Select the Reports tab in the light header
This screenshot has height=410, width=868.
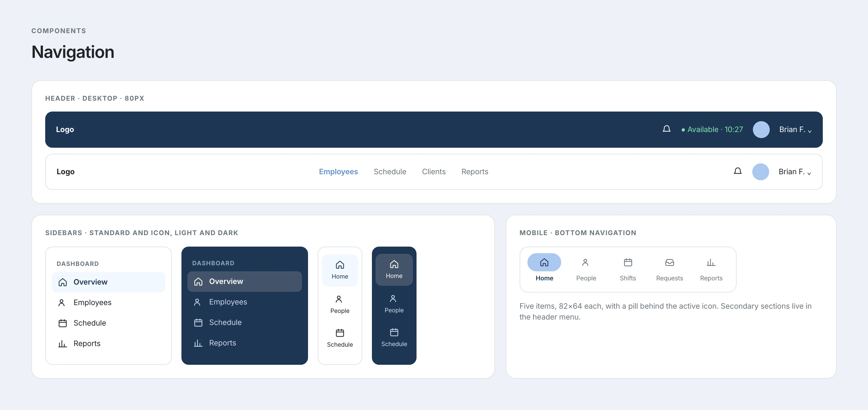[x=475, y=172]
